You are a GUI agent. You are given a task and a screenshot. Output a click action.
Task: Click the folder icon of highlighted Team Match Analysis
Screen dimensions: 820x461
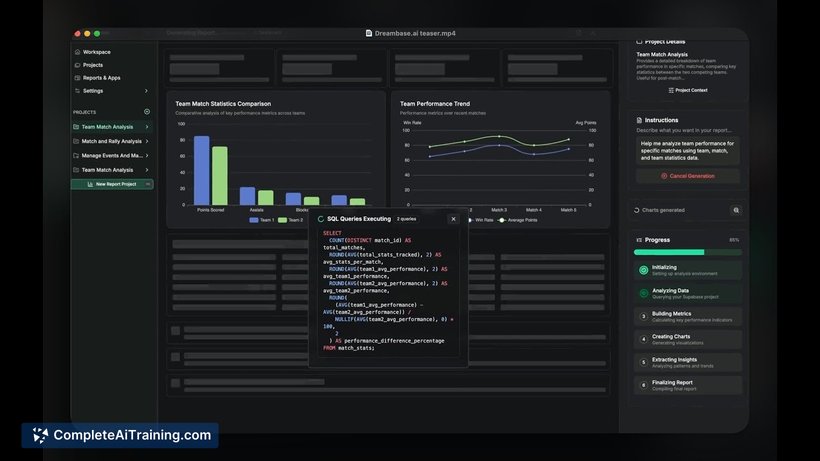tap(76, 127)
